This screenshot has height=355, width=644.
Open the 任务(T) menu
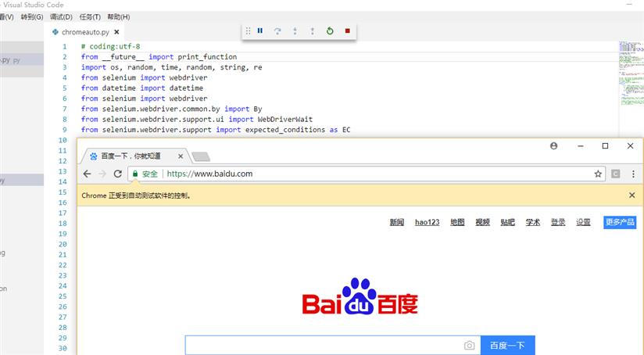point(90,17)
